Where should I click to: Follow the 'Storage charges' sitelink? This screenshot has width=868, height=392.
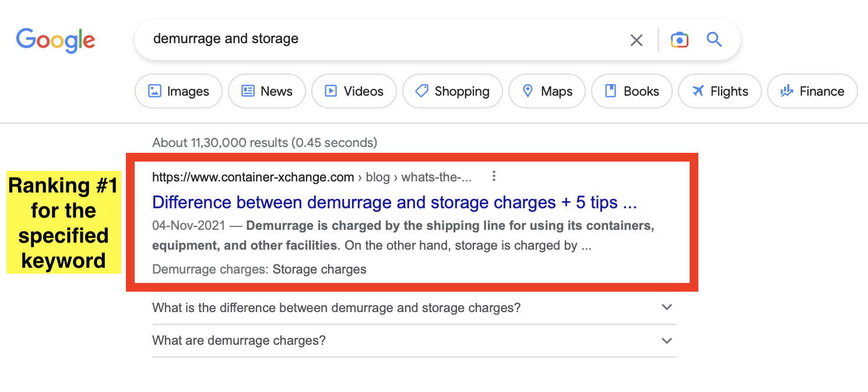point(319,269)
